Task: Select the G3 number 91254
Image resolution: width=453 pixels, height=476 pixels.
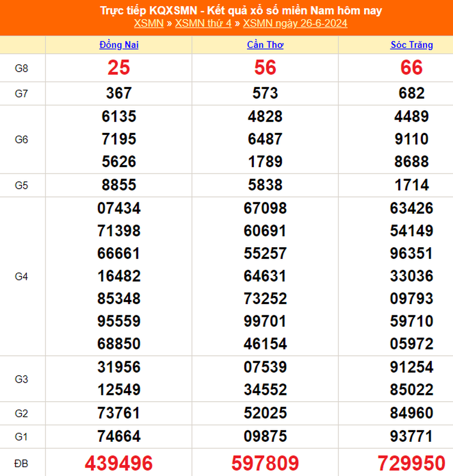Action: pyautogui.click(x=411, y=367)
